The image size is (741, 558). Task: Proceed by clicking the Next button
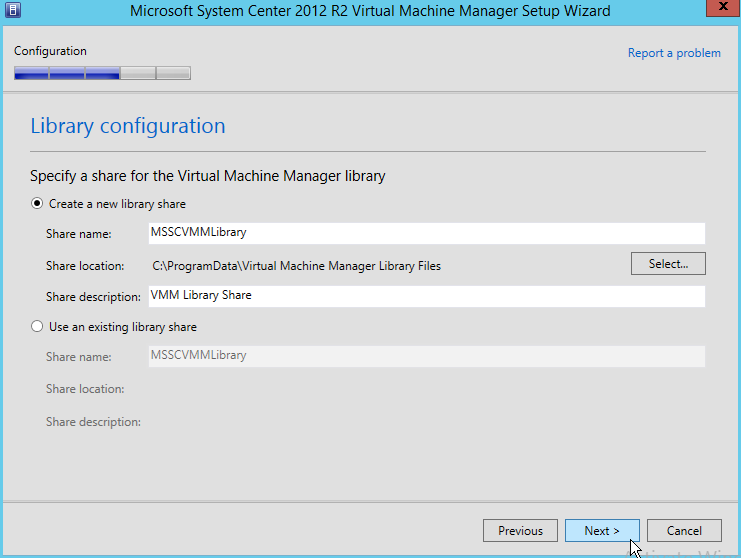(602, 531)
